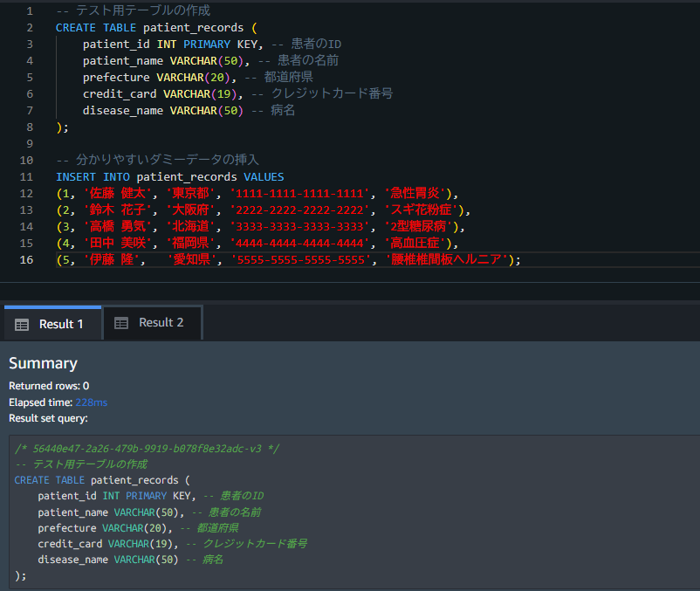This screenshot has width=700, height=591.
Task: Click line number 11 in the editor gutter
Action: (26, 176)
